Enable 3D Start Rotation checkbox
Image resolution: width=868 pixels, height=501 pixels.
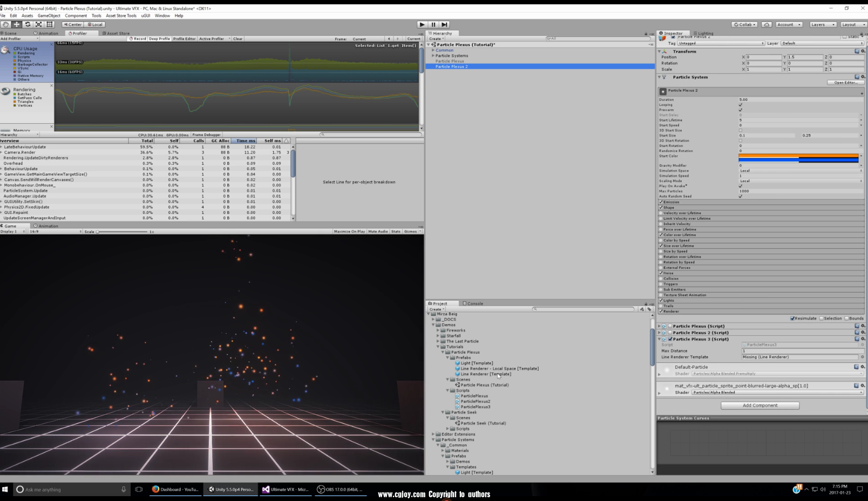click(x=741, y=140)
